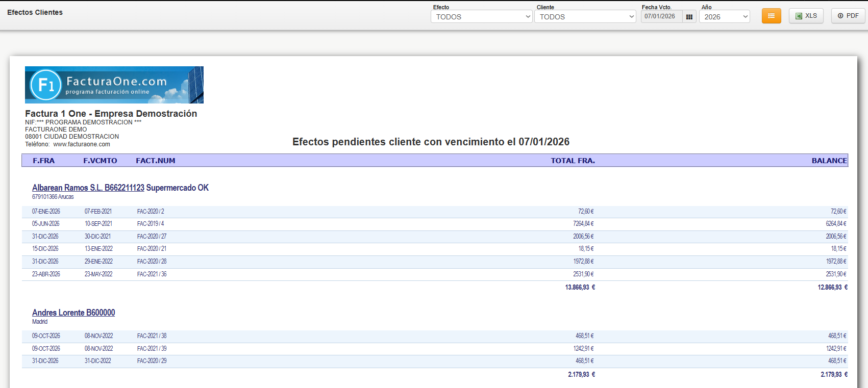This screenshot has width=868, height=388.
Task: Click the Albarean Ramos balance 12.866,93 €
Action: coord(833,288)
